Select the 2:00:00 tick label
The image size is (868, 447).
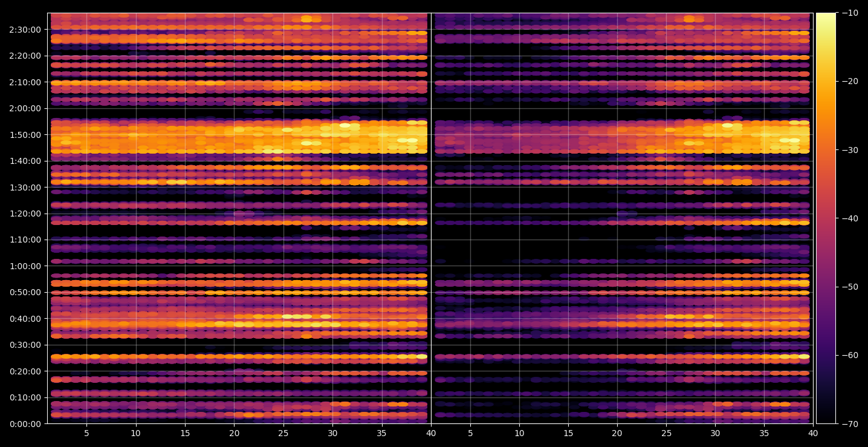[25, 108]
